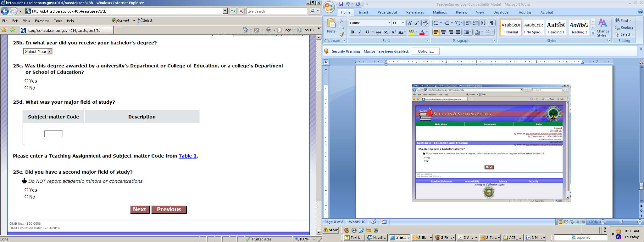
Task: Open Favorites Center with the yellow star icon
Action: point(4,30)
